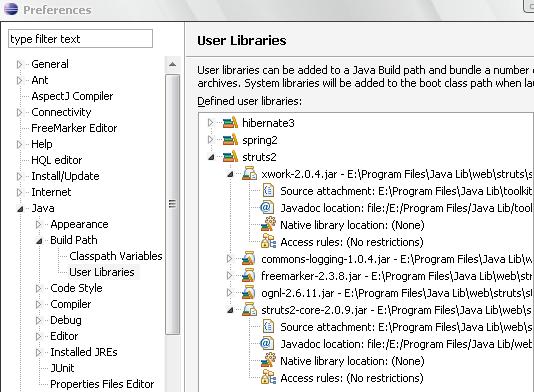Screen dimensions: 534x392
Task: Select the hibernate3 library name
Action: [x=268, y=123]
